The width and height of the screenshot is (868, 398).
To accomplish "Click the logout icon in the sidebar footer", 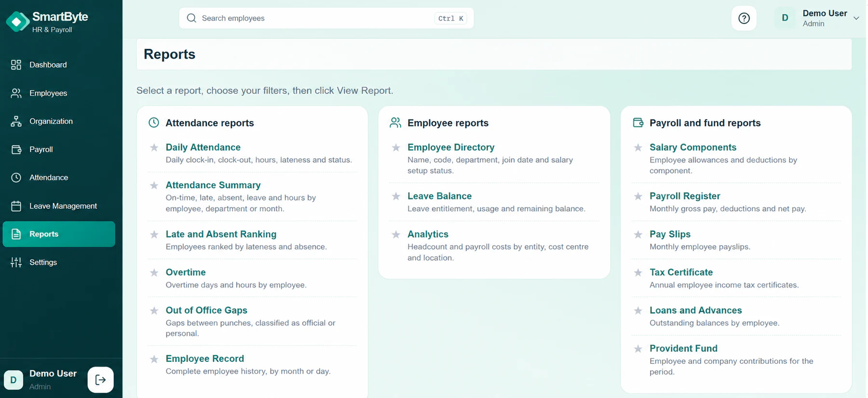I will point(101,380).
